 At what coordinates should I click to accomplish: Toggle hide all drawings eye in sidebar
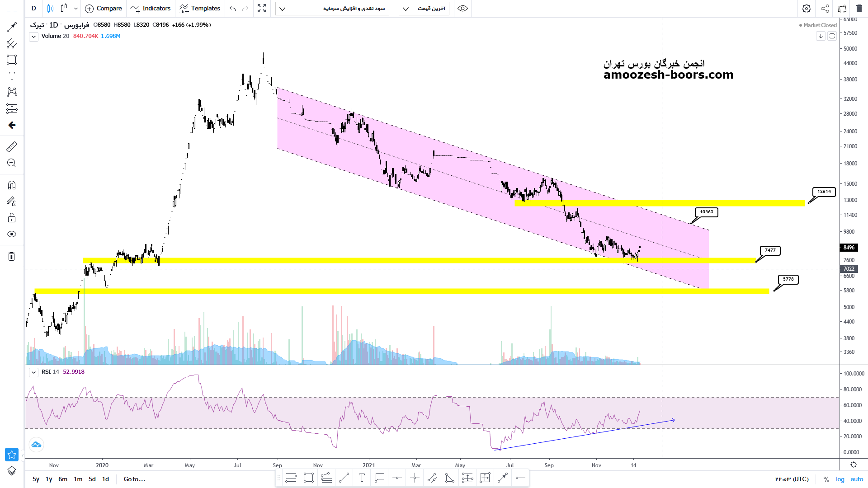tap(12, 234)
